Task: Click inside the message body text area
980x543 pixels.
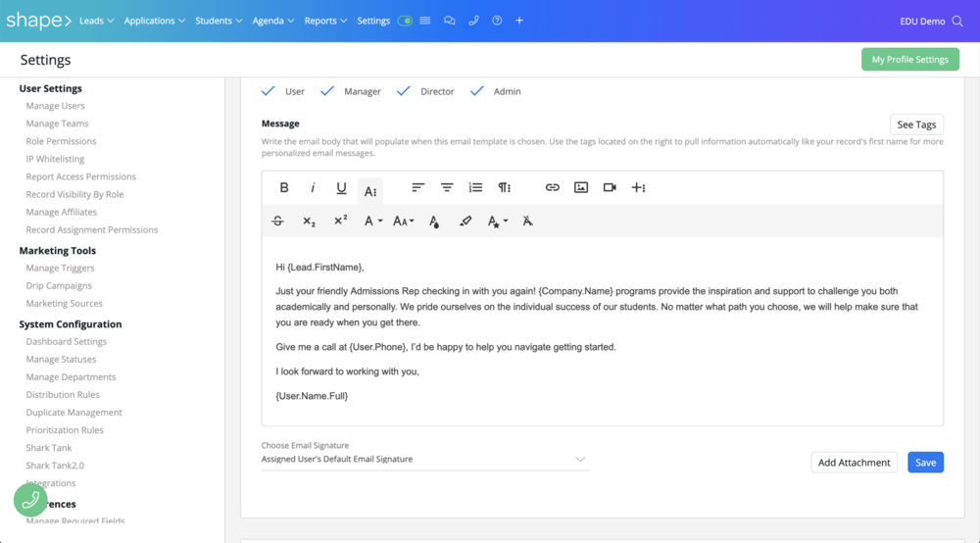Action: coord(603,331)
